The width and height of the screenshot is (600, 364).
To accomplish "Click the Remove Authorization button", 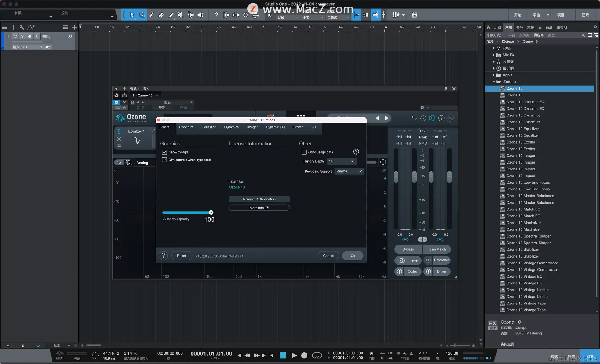I will tap(259, 199).
